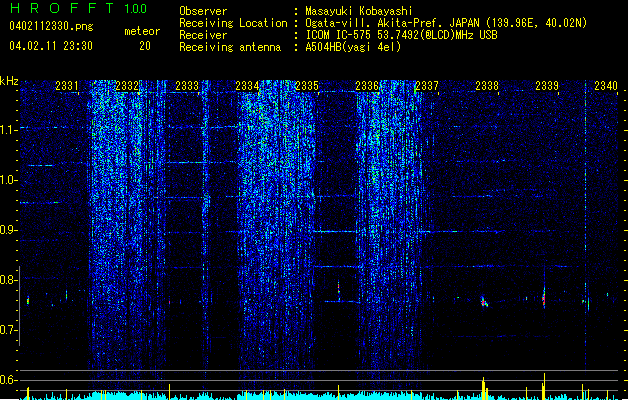Image resolution: width=629 pixels, height=400 pixels.
Task: Click the tall yellow signal-level spike below 2338
Action: click(484, 388)
